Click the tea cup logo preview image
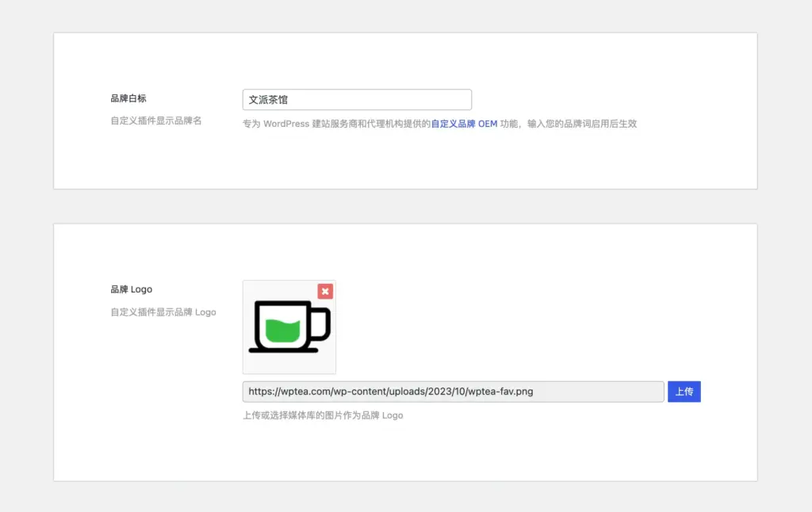The width and height of the screenshot is (812, 512). tap(289, 327)
